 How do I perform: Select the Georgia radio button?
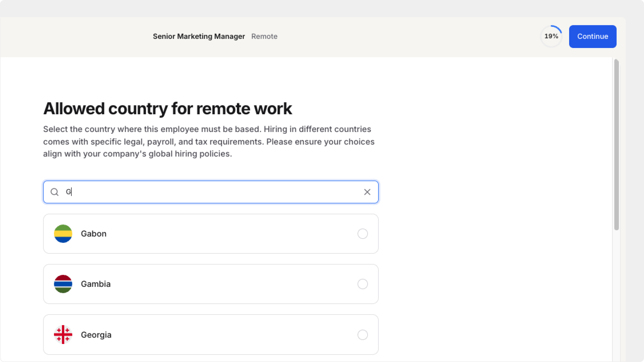[363, 335]
